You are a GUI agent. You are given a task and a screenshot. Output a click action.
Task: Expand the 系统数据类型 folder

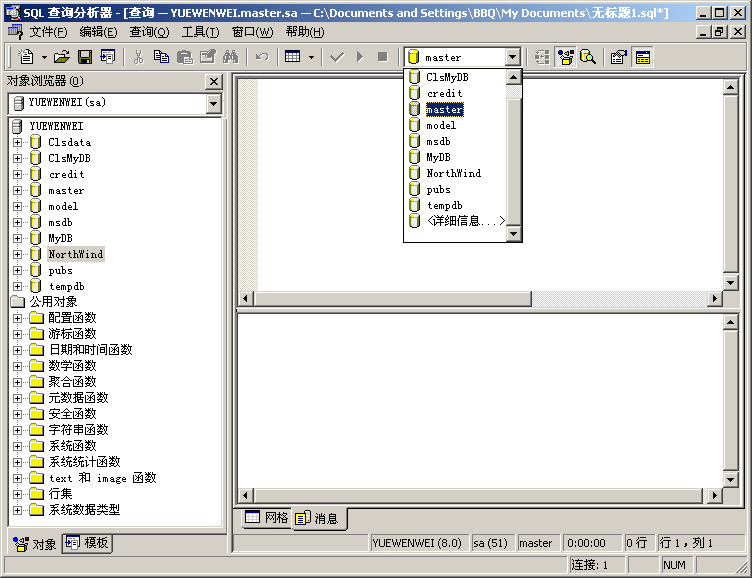pos(18,510)
